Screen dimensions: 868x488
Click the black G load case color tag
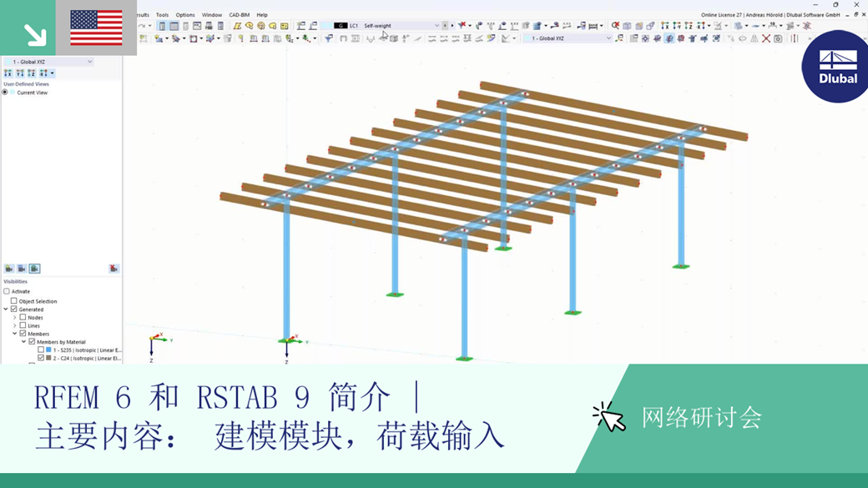click(341, 26)
